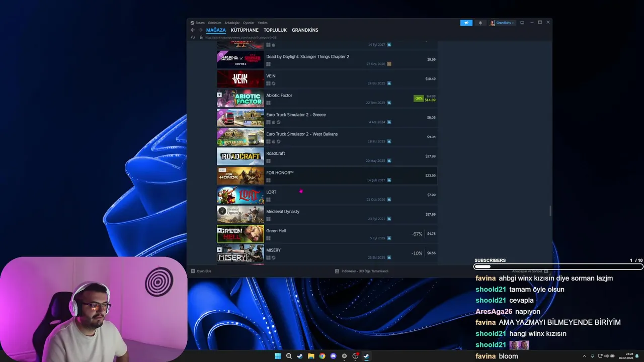644x362 pixels.
Task: Switch Steam to Big Picture mode
Action: pyautogui.click(x=522, y=23)
